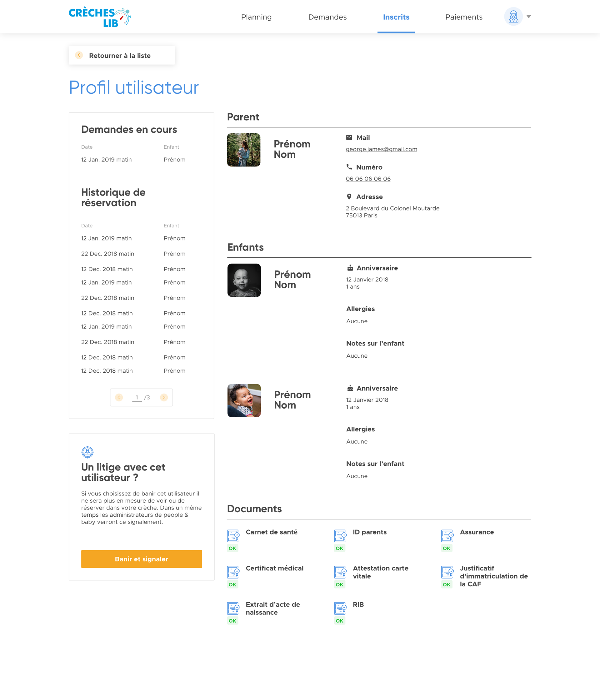This screenshot has height=700, width=600.
Task: Open the Planning tab
Action: click(256, 17)
